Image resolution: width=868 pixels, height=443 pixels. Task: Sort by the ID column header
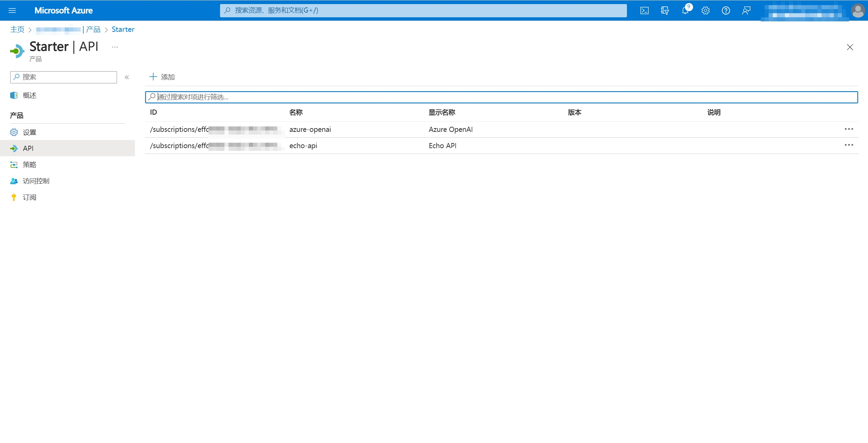click(154, 112)
